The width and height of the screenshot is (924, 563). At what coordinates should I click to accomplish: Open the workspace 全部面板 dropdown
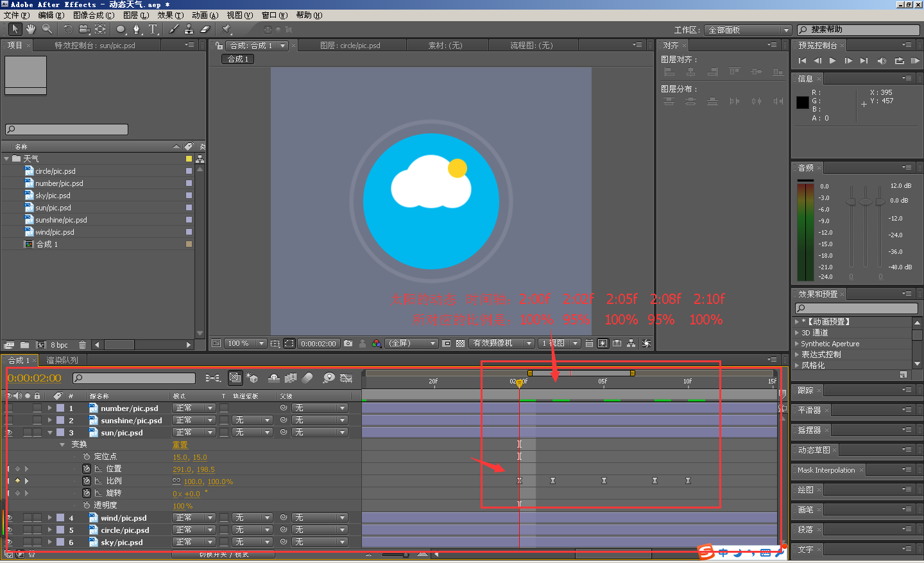[x=748, y=30]
